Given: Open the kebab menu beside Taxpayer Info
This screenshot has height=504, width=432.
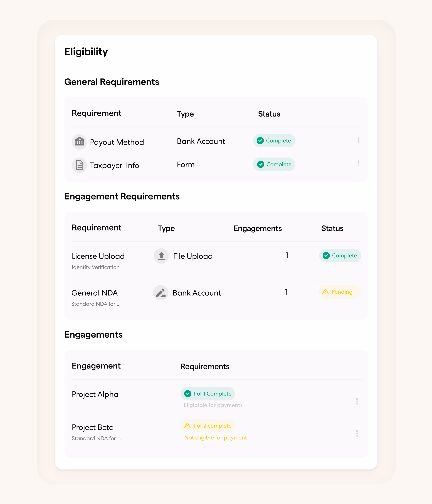Looking at the screenshot, I should tap(359, 163).
